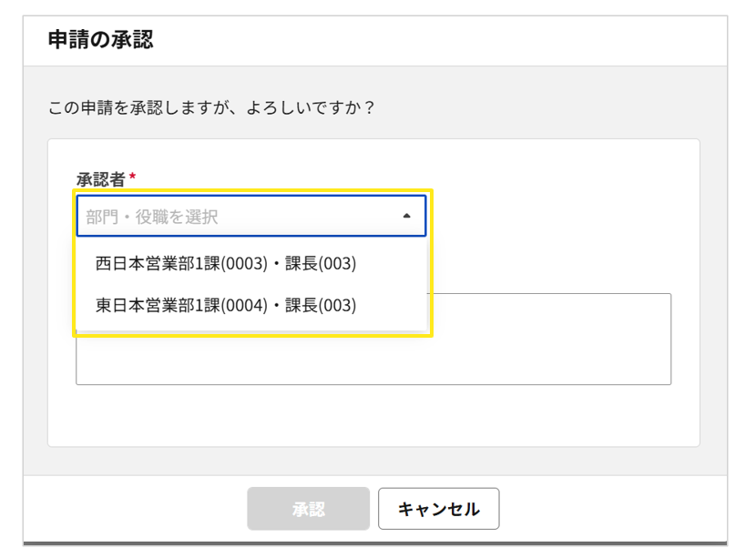Image resolution: width=756 pixels, height=558 pixels.
Task: Click the bottom border of the comment text area
Action: [373, 384]
